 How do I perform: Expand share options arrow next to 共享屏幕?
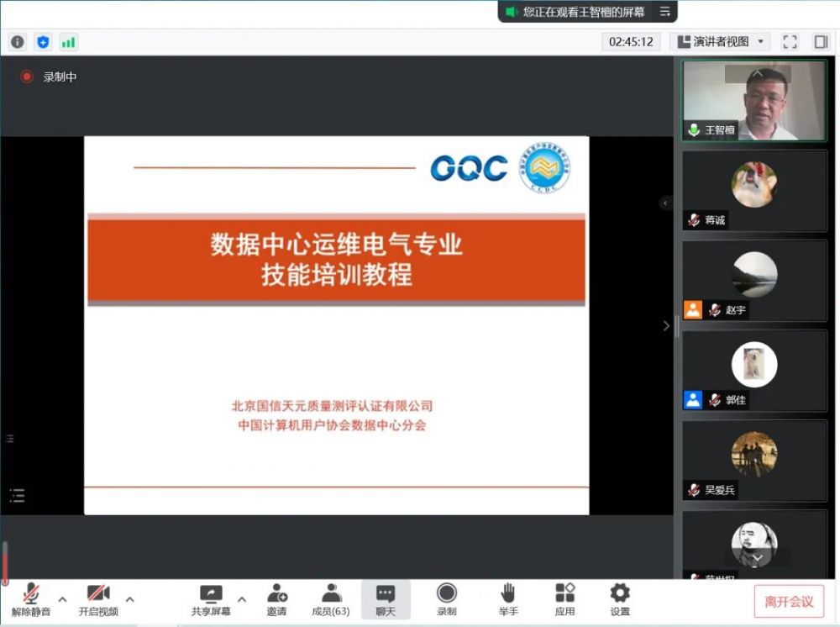(x=242, y=599)
